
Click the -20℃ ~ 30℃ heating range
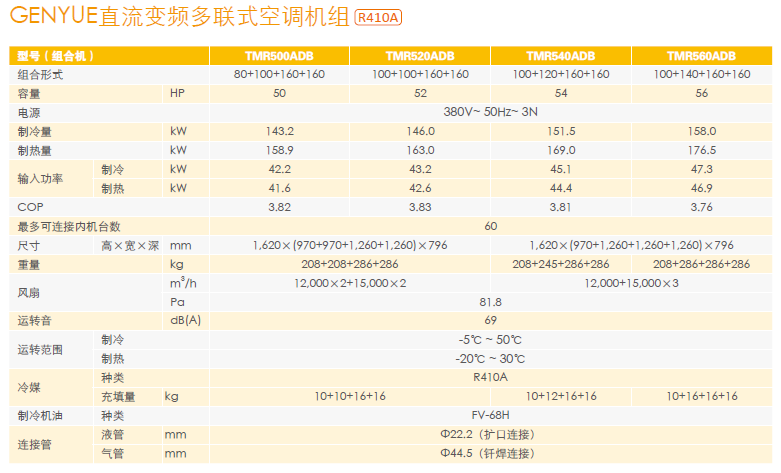[x=490, y=358]
